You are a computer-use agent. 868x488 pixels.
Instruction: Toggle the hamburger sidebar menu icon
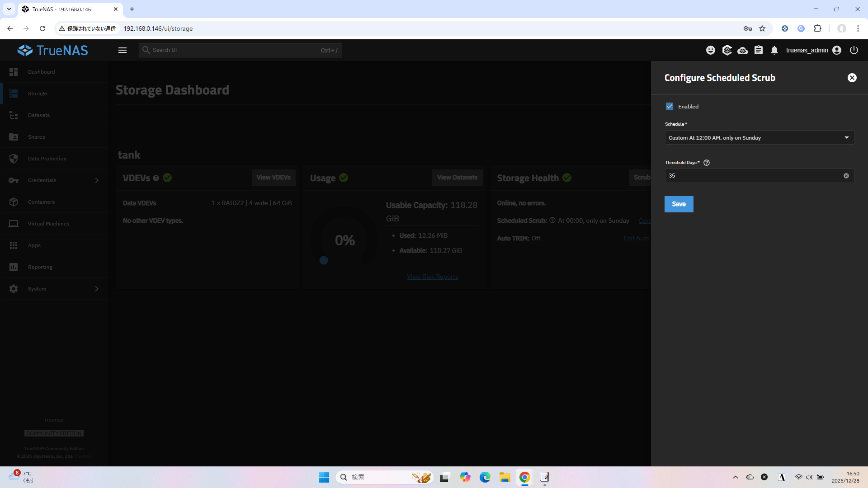coord(122,50)
